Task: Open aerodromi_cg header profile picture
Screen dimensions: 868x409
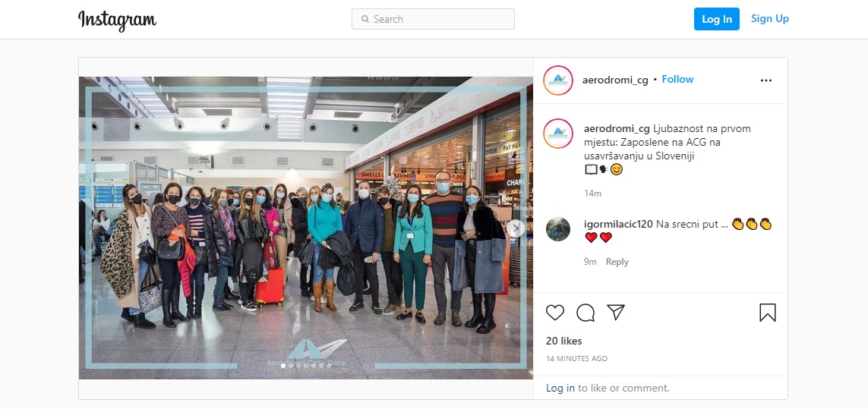Action: [x=558, y=80]
